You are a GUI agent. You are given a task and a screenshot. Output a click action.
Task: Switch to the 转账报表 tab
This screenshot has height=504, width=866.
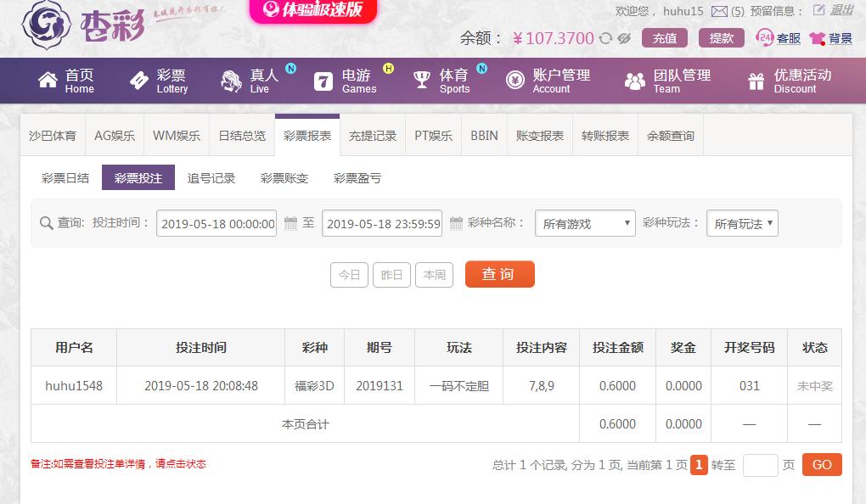(x=605, y=135)
